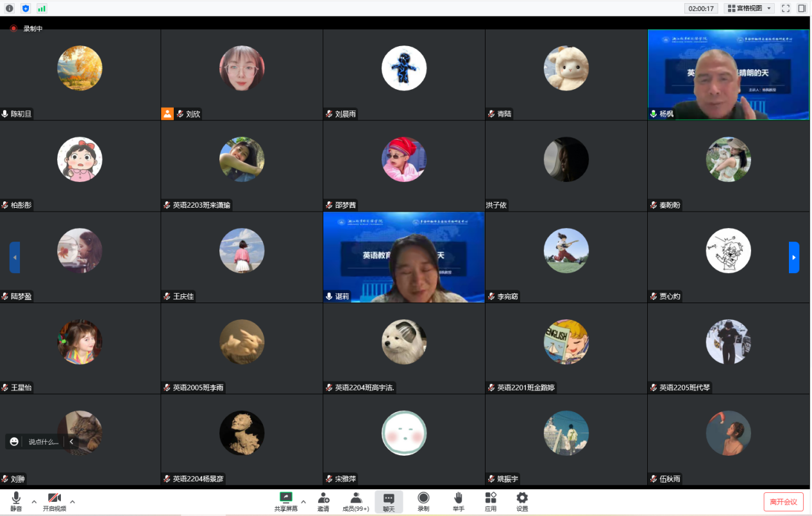The width and height of the screenshot is (812, 516).
Task: Click the blue security shield icon
Action: point(26,8)
